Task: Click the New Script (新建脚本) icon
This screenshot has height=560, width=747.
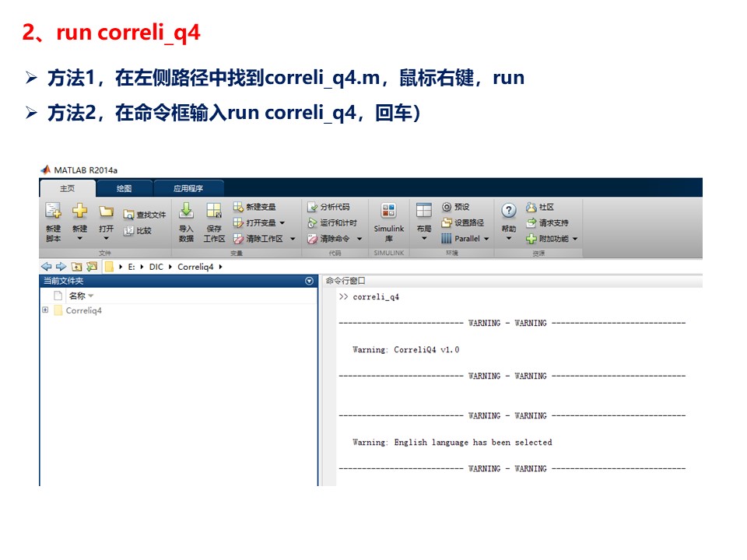Action: point(53,211)
